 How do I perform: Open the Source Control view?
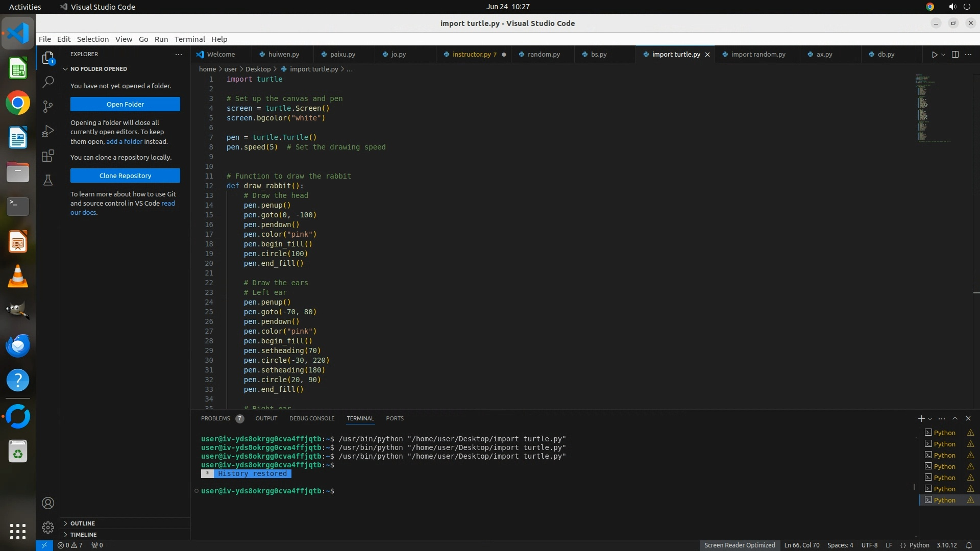point(48,106)
